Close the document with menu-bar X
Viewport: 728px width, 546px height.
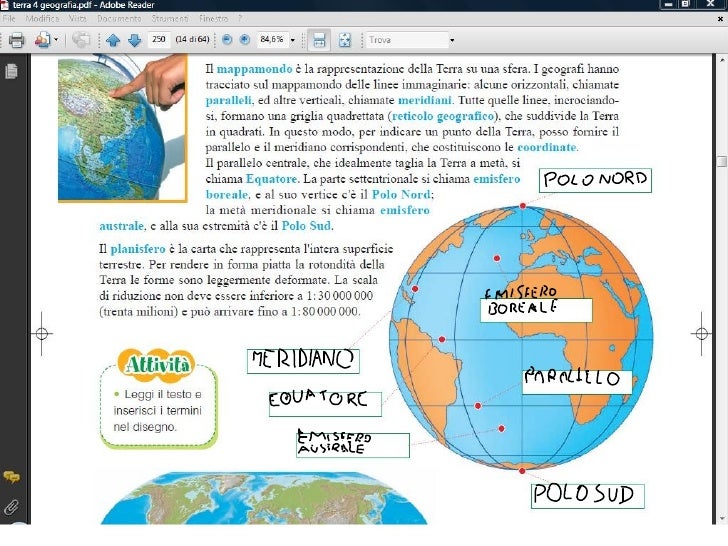[x=720, y=19]
